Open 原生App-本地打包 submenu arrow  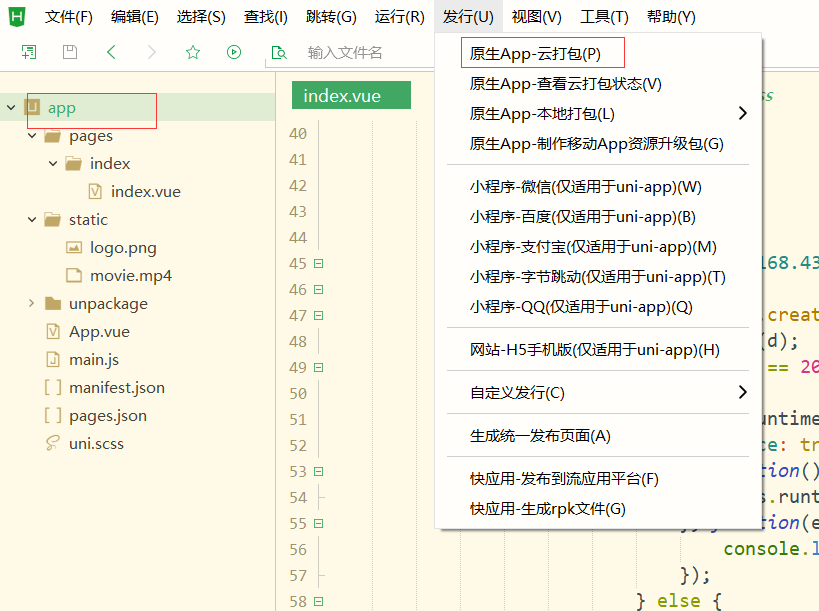point(743,113)
